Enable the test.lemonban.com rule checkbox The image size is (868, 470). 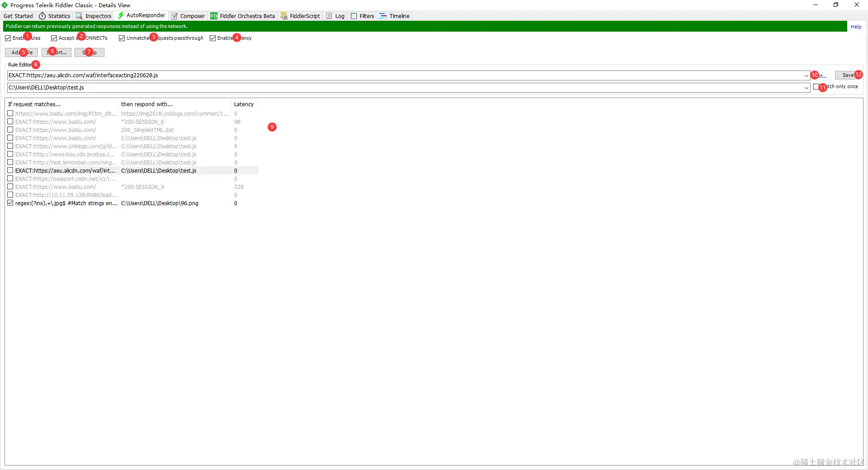coord(10,163)
